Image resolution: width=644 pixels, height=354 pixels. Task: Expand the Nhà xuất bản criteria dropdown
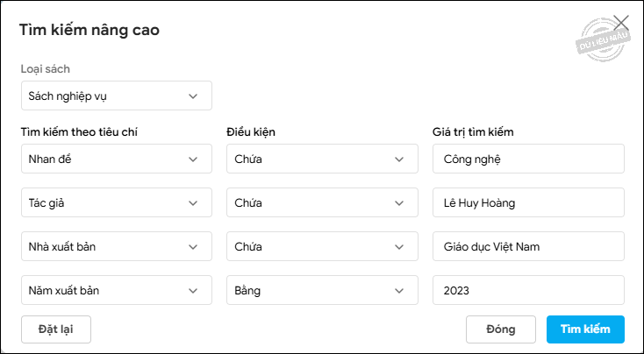point(116,246)
